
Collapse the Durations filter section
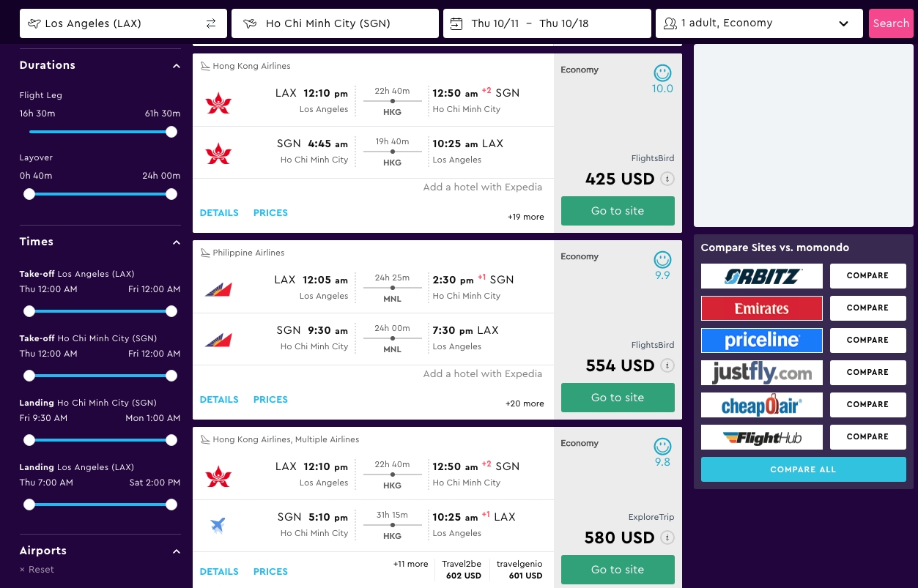[x=176, y=66]
